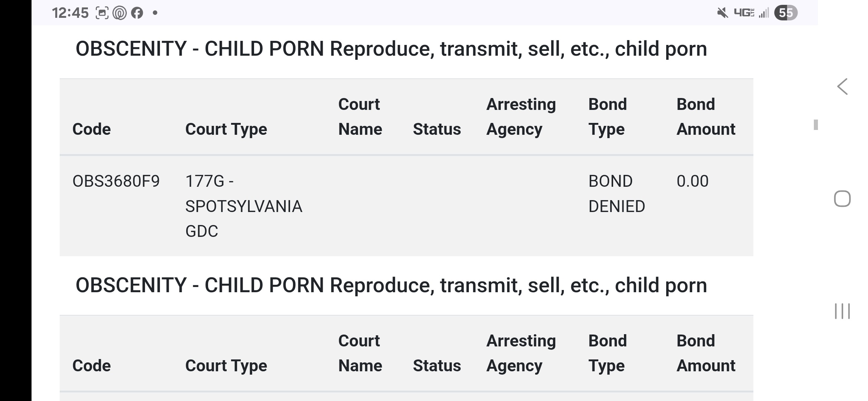
Task: Tap the signal strength bars
Action: pyautogui.click(x=764, y=13)
